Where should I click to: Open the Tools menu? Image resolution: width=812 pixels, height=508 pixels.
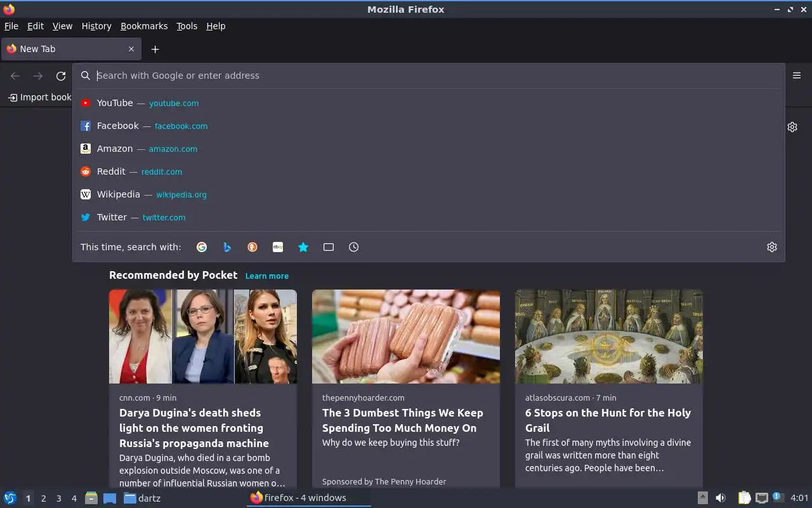tap(187, 26)
